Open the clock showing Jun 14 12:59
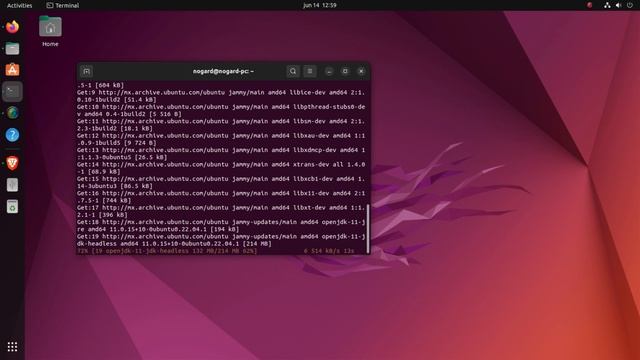The image size is (640, 360). 320,5
